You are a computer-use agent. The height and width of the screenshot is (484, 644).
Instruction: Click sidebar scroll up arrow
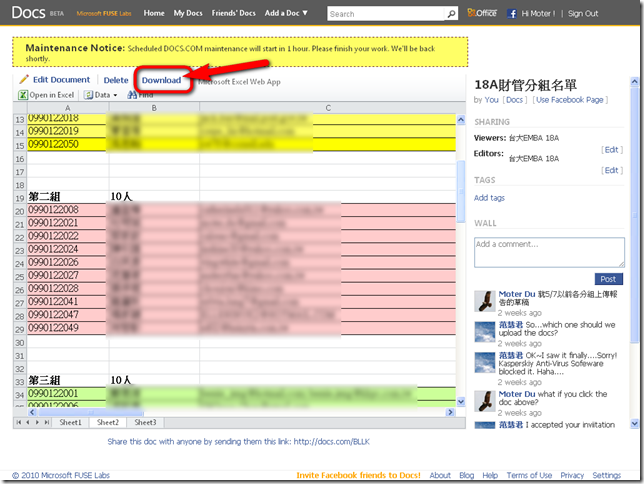tap(635, 82)
